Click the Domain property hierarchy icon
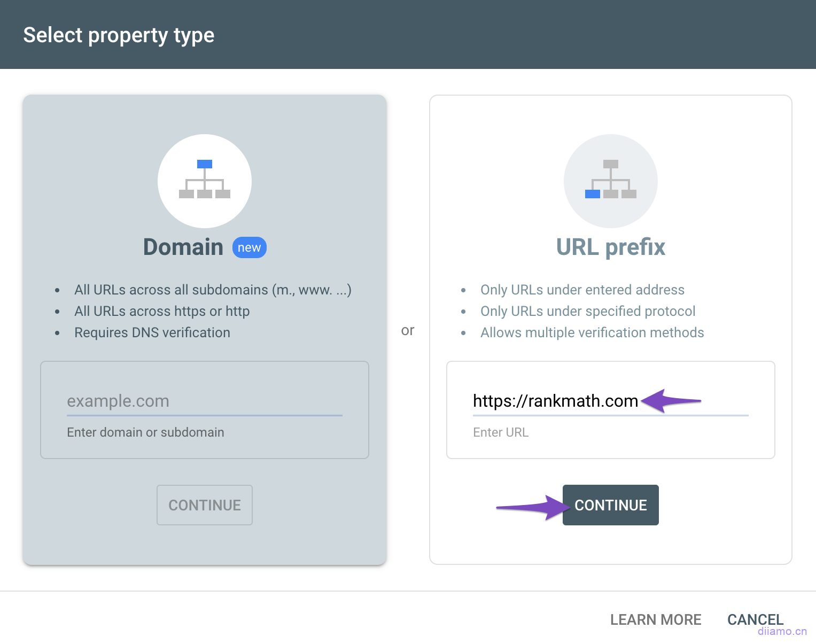Viewport: 816px width, 644px height. (x=205, y=181)
